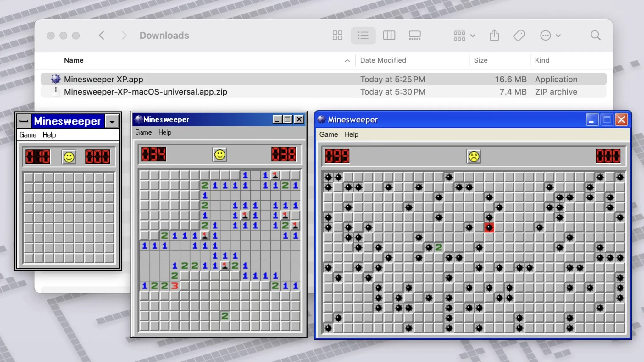Select Minesweeper-XP-macOS-universal.app.zip file
This screenshot has height=362, width=644.
click(x=145, y=92)
